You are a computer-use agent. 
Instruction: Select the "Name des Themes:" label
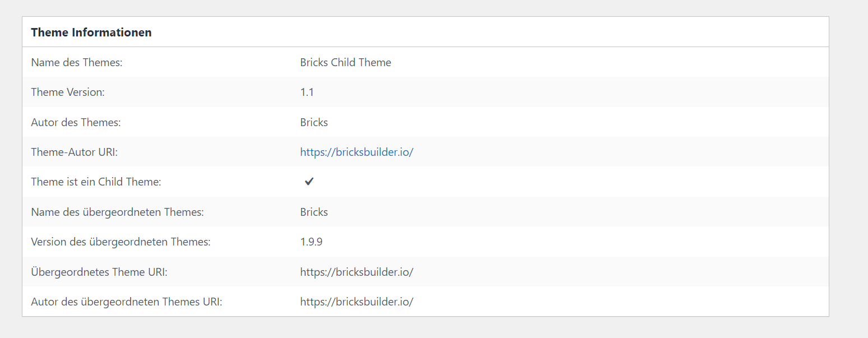tap(77, 62)
